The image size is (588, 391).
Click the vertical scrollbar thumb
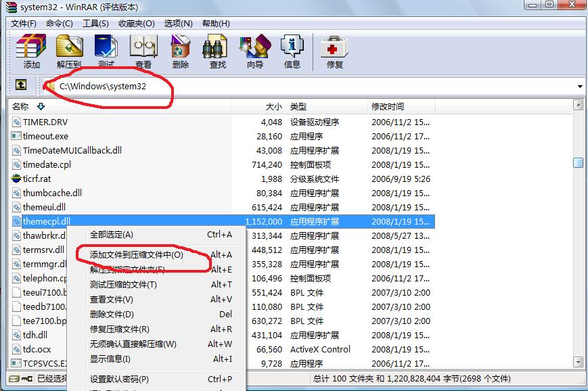578,163
